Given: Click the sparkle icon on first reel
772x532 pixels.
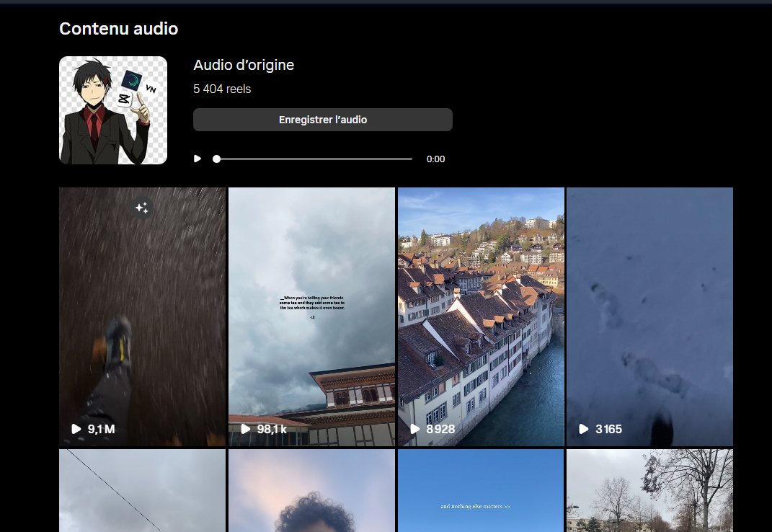Looking at the screenshot, I should click(x=142, y=208).
